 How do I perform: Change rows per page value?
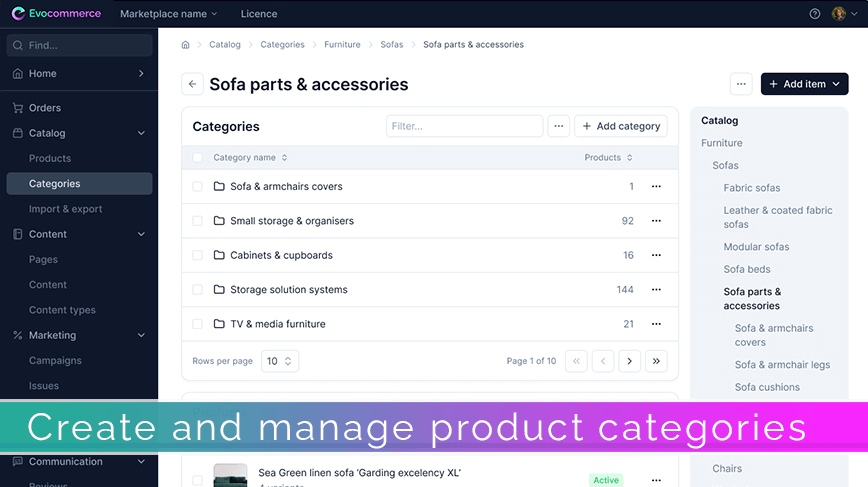click(280, 361)
